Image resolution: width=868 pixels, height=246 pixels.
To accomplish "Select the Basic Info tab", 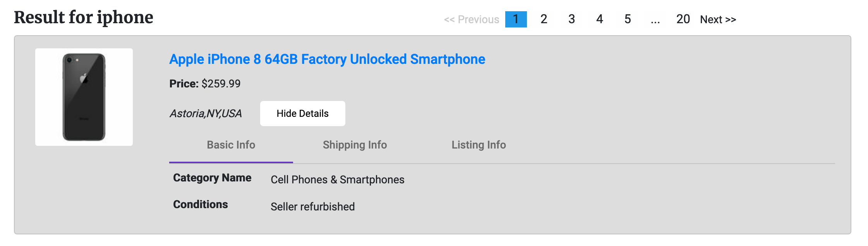I will point(231,145).
